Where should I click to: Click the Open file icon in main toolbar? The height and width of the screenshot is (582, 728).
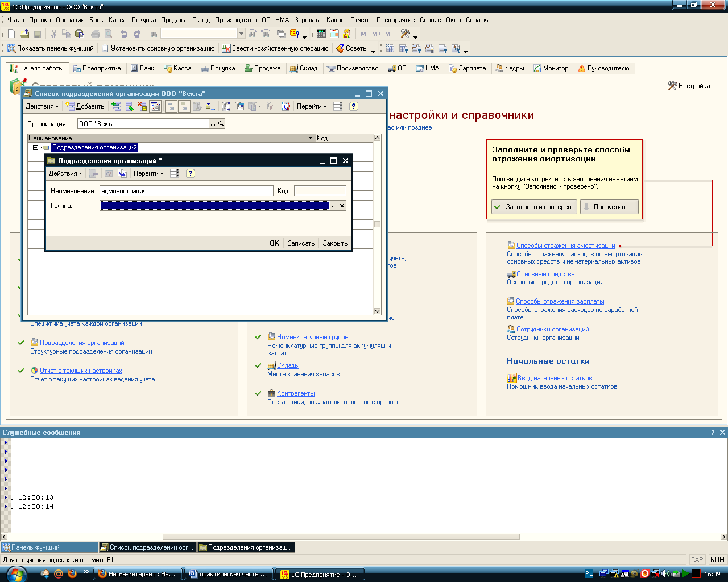(24, 34)
